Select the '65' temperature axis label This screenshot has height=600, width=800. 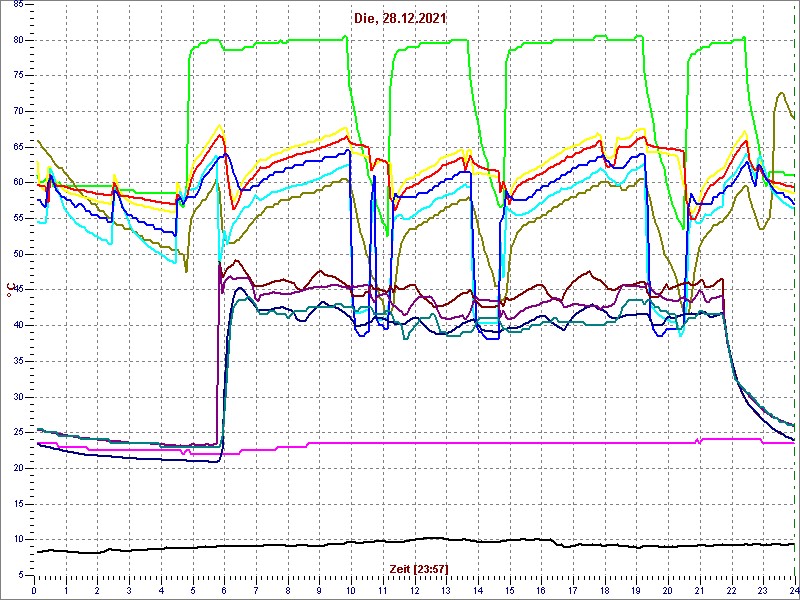click(17, 147)
